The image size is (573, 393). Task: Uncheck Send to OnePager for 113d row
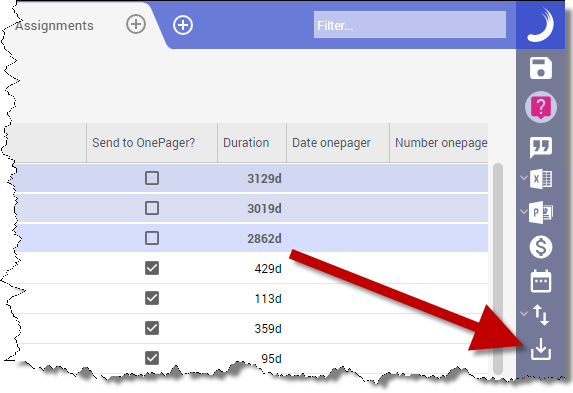152,298
